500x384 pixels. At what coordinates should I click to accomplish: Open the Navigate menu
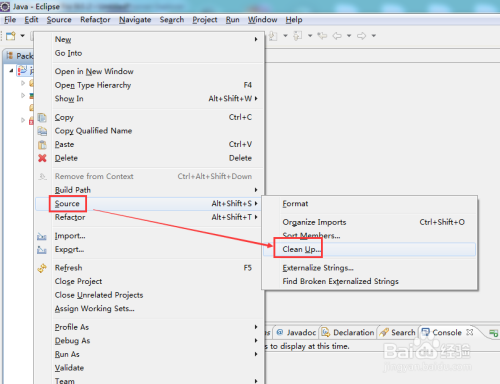click(135, 20)
